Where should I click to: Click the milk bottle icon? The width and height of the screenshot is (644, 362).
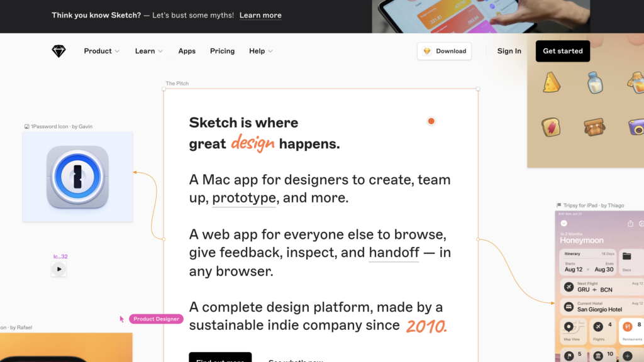[x=595, y=82]
